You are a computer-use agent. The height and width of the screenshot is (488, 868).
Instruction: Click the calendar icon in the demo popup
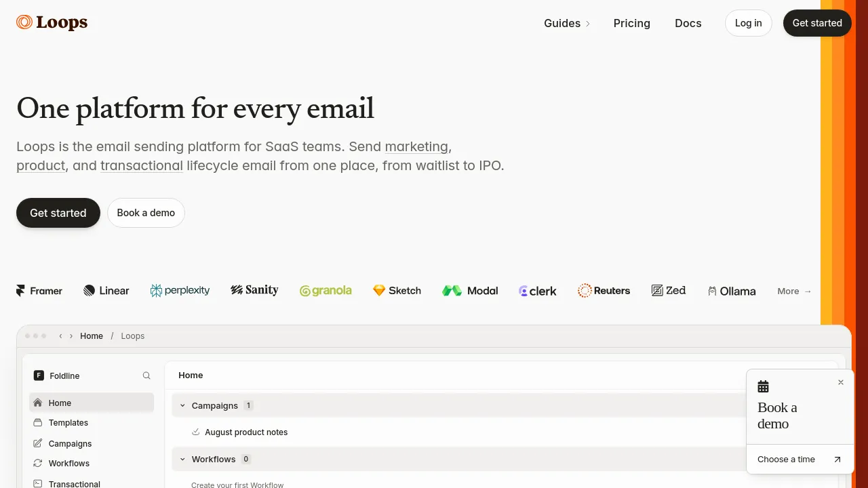click(764, 387)
